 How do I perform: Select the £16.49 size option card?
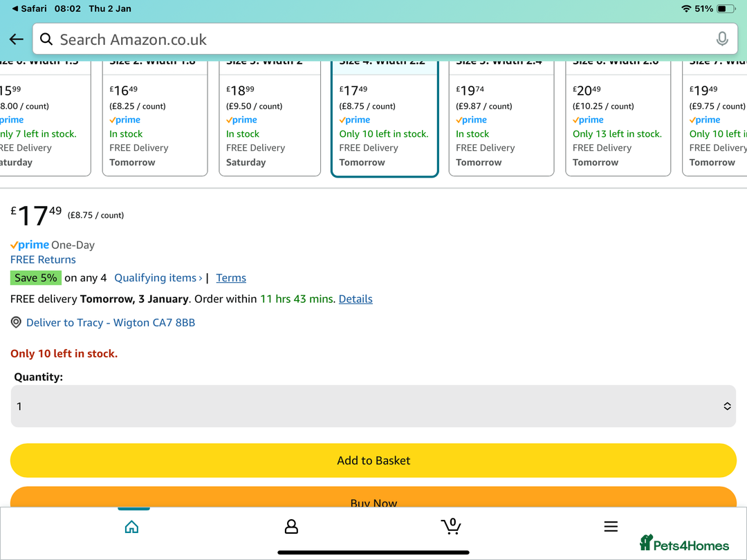coord(155,119)
